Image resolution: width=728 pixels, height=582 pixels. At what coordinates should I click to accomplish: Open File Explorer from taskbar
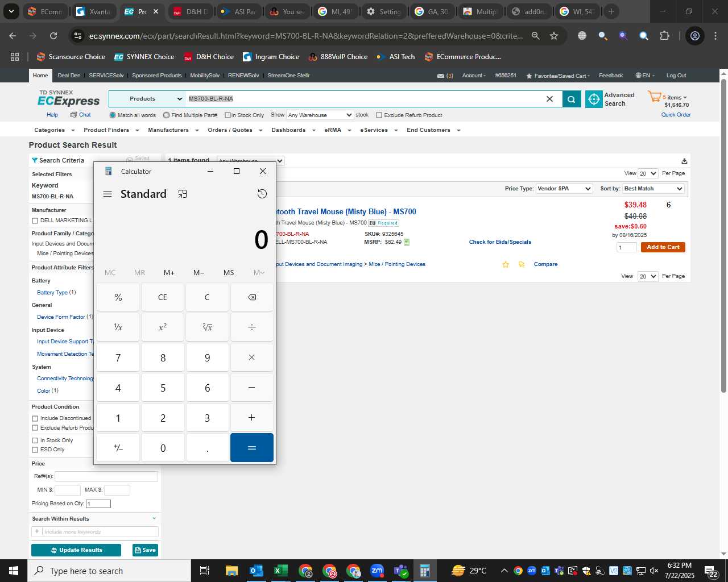pos(231,571)
